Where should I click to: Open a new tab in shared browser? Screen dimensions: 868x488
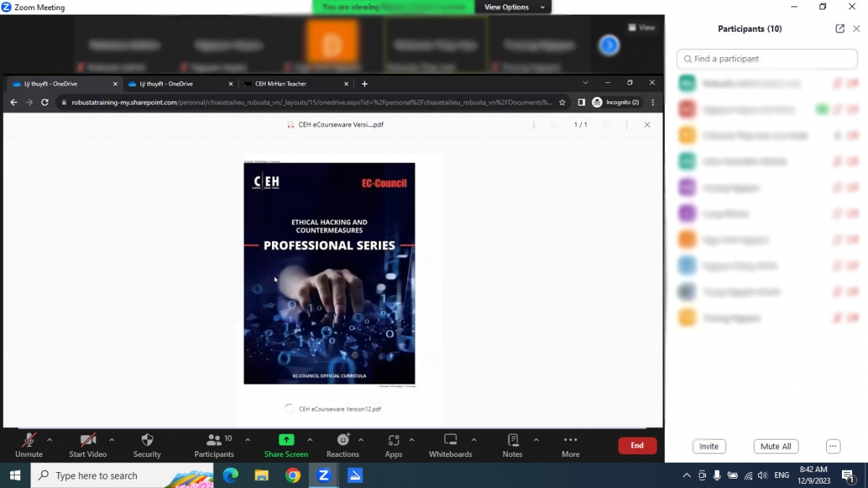365,84
